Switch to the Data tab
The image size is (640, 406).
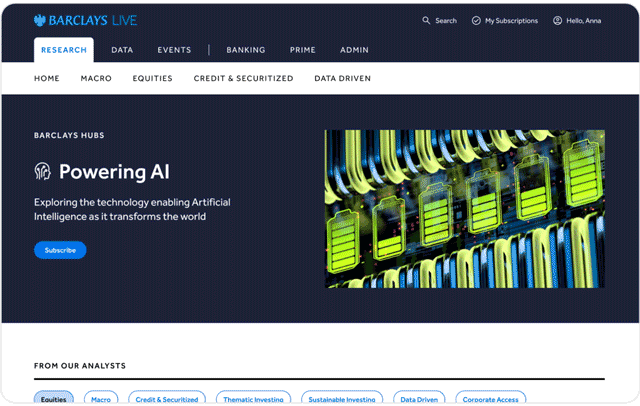point(122,50)
